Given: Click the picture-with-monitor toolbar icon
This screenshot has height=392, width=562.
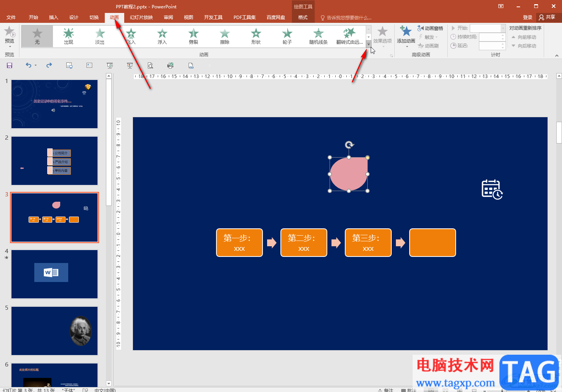Looking at the screenshot, I should pyautogui.click(x=69, y=65).
